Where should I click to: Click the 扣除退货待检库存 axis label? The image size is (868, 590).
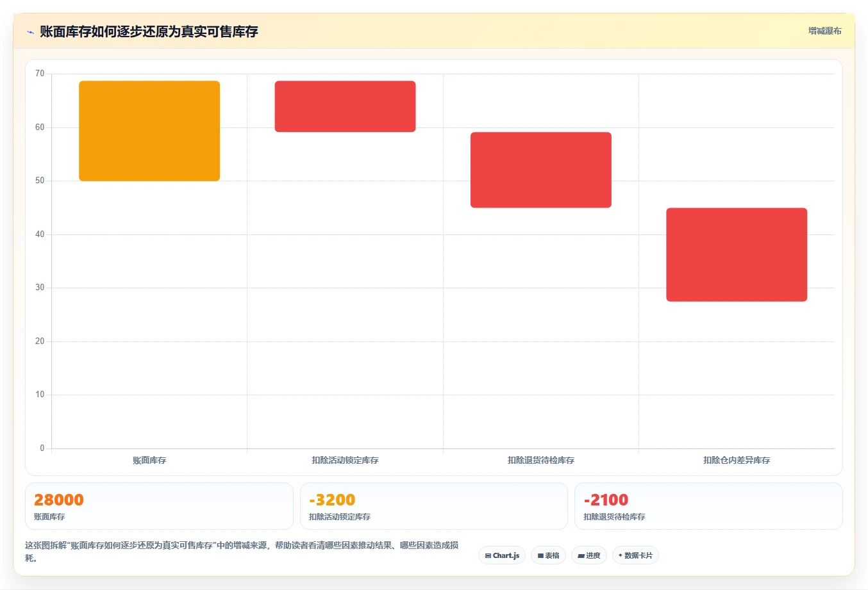click(541, 460)
